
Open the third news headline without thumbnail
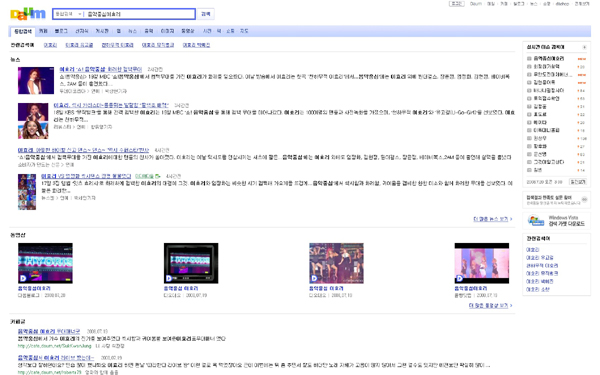point(83,150)
